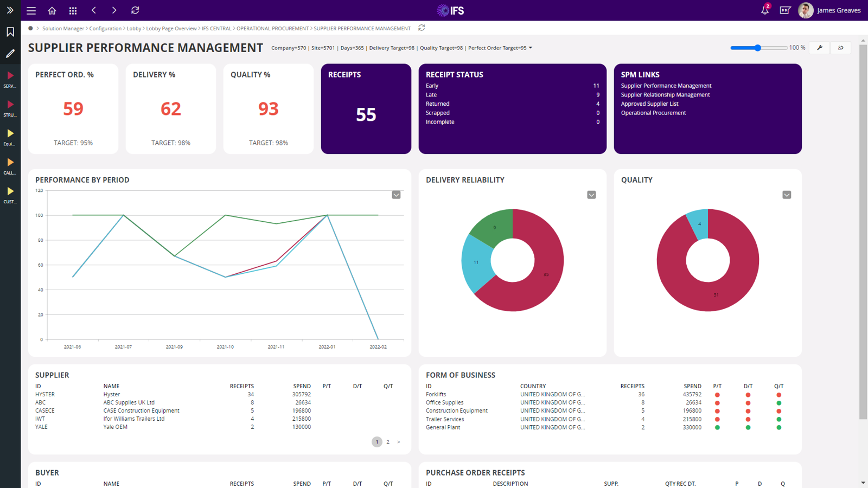The width and height of the screenshot is (868, 488).
Task: Open the apps grid icon
Action: point(73,10)
